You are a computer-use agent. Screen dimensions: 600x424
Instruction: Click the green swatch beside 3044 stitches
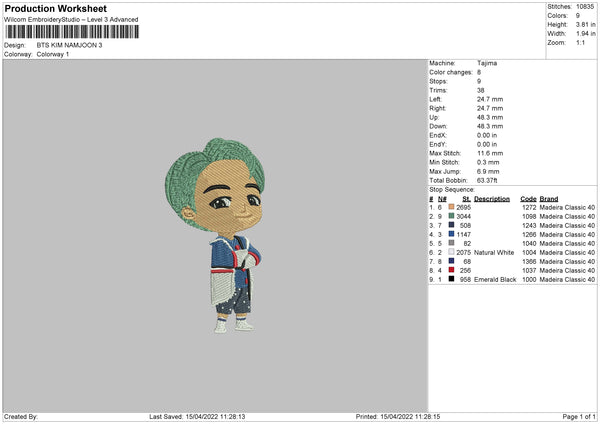[x=451, y=216]
